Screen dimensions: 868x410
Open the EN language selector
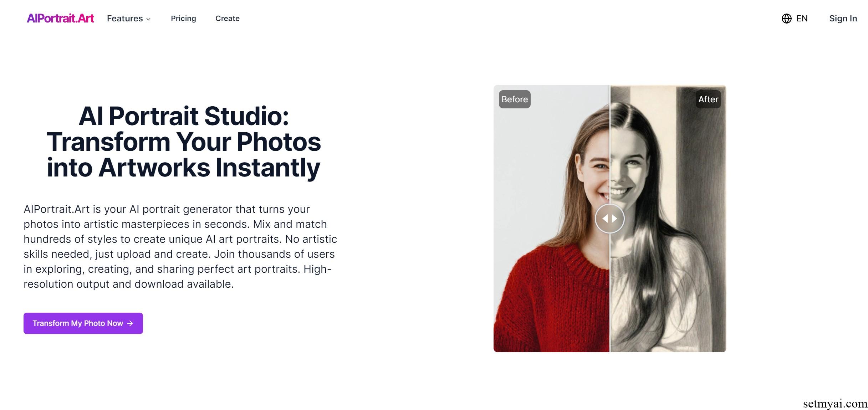click(x=795, y=19)
